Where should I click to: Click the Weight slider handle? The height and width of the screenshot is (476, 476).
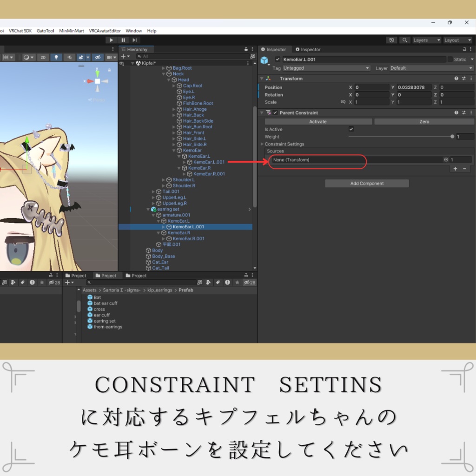click(452, 137)
